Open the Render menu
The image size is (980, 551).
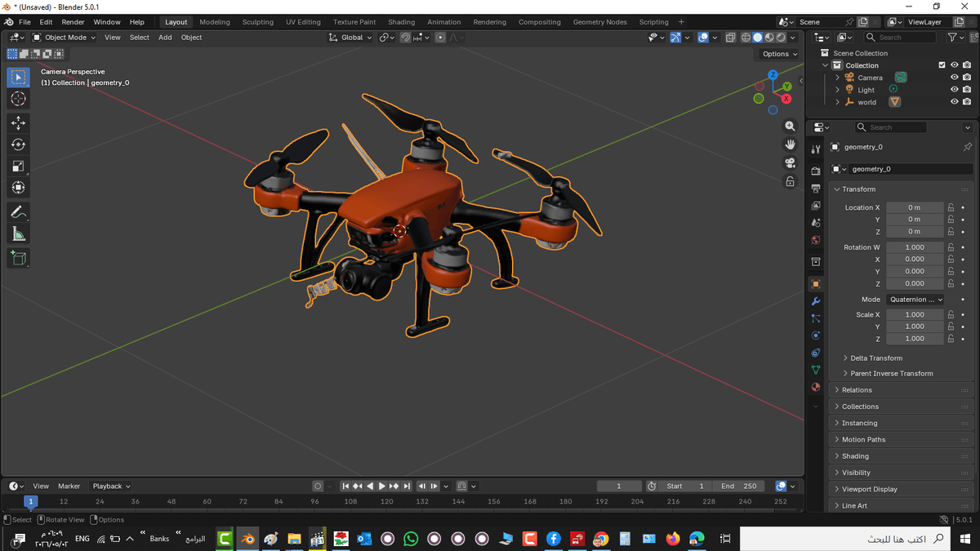[73, 22]
